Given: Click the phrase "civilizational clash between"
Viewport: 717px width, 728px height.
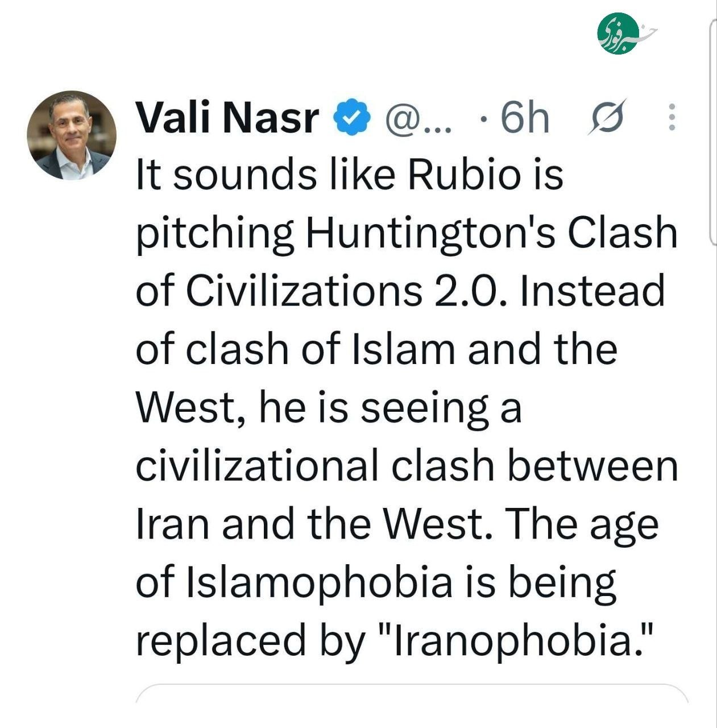Looking at the screenshot, I should [x=407, y=465].
